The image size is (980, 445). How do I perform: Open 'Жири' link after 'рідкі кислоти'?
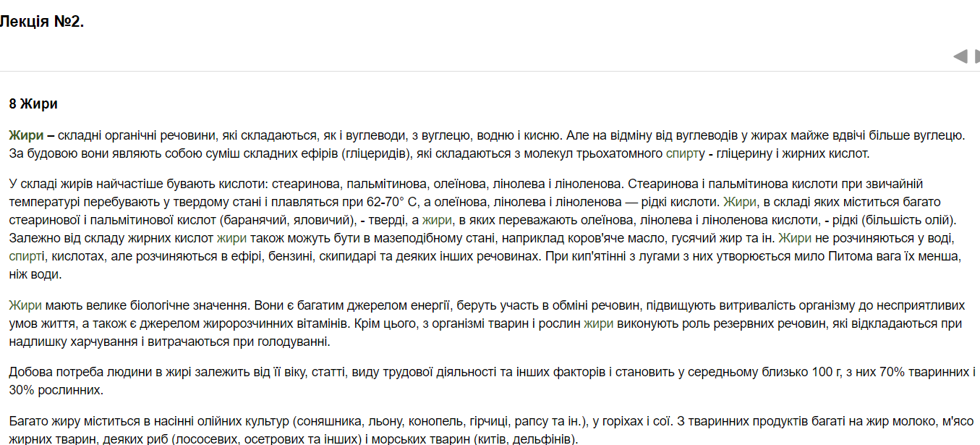click(x=739, y=202)
